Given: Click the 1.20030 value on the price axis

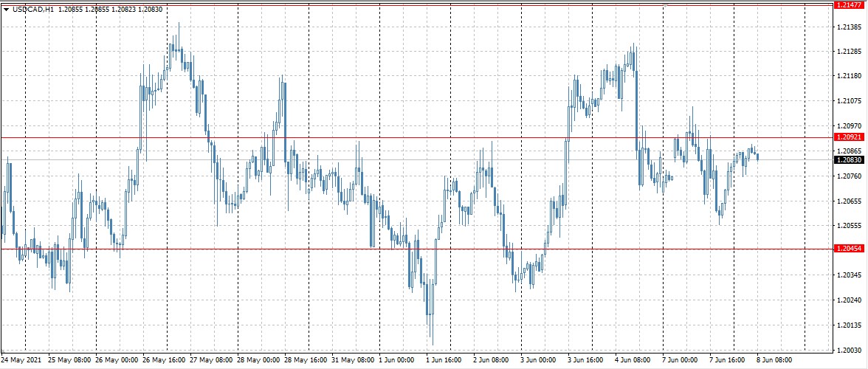Looking at the screenshot, I should [x=849, y=351].
